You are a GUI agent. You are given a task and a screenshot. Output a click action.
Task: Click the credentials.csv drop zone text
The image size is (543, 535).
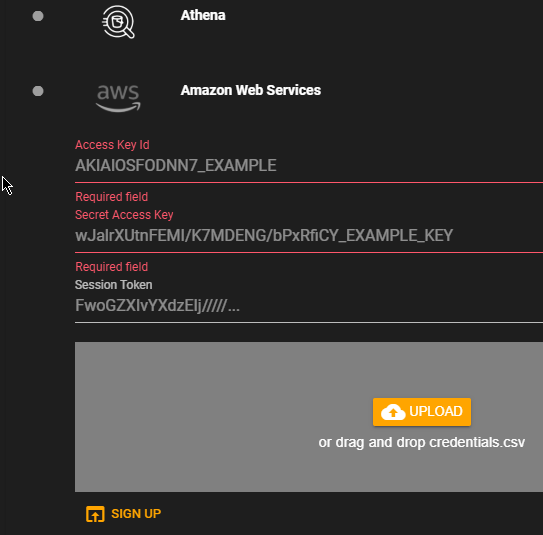[422, 442]
